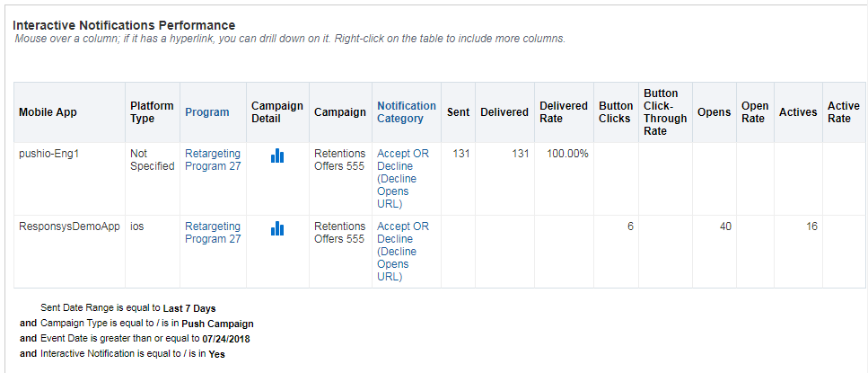
Task: Open campaign detail chart for ResponsysDemoApp row
Action: pyautogui.click(x=277, y=229)
